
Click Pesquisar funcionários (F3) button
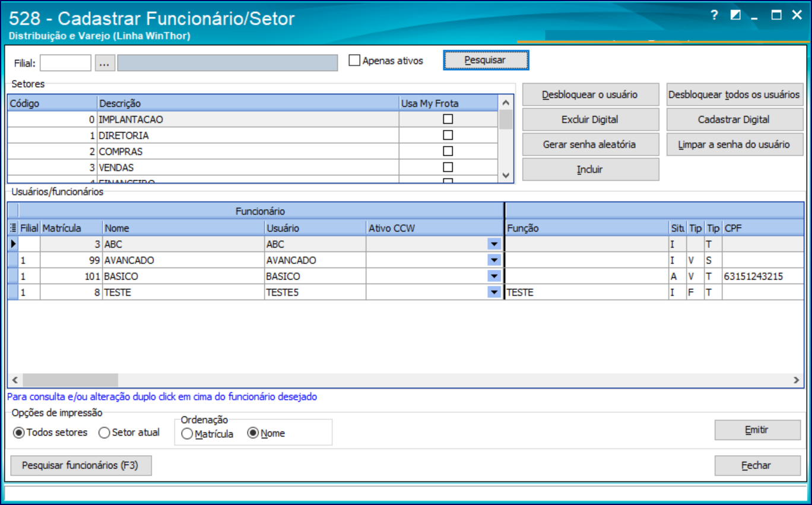click(x=81, y=466)
